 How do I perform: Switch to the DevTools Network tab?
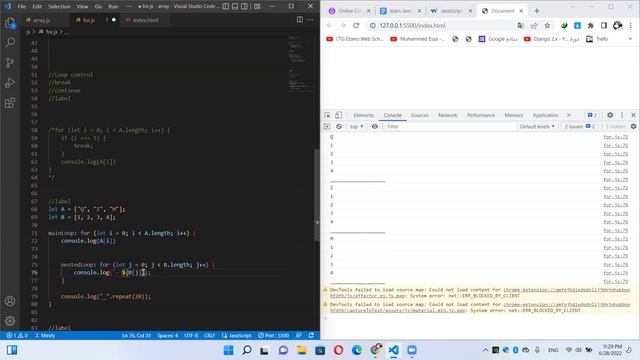pos(448,116)
